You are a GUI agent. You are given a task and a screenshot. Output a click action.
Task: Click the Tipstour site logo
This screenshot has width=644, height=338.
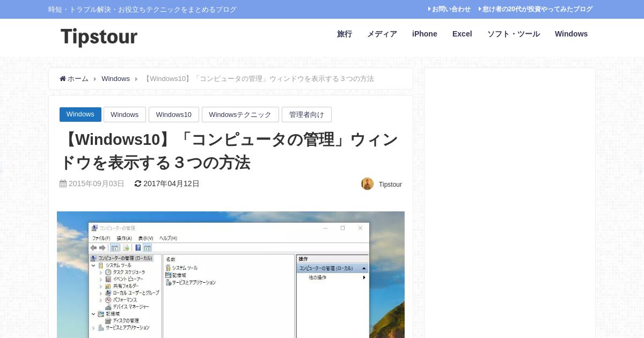tap(99, 38)
